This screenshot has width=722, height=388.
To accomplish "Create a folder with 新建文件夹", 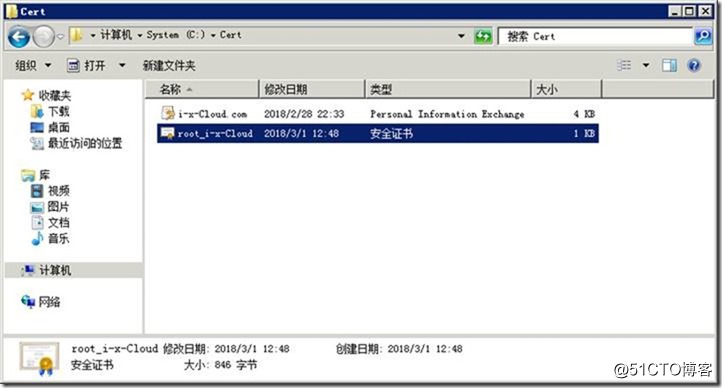I will [169, 65].
